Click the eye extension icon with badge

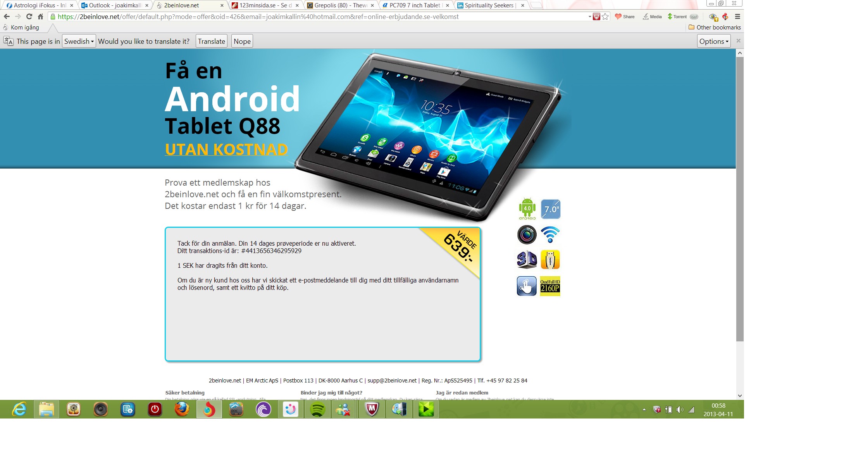[713, 17]
